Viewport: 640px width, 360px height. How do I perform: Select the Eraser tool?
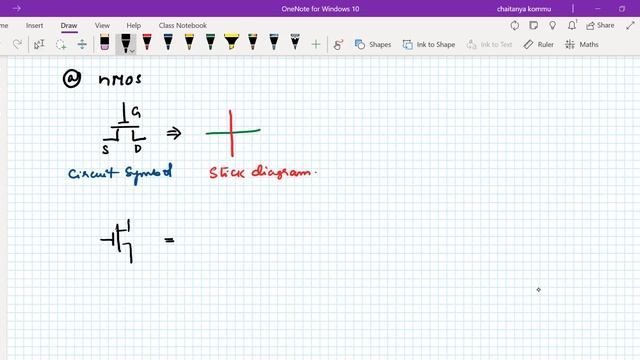(104, 42)
